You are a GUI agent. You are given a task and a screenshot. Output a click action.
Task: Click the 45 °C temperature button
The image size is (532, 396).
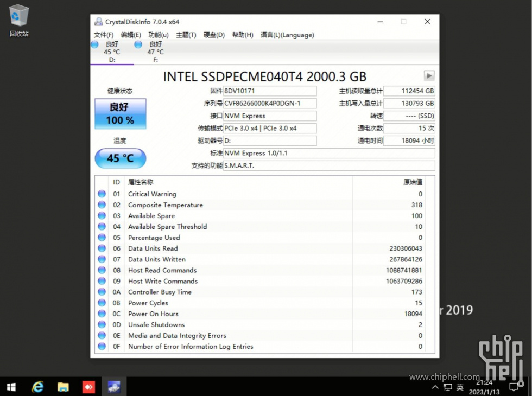[120, 158]
